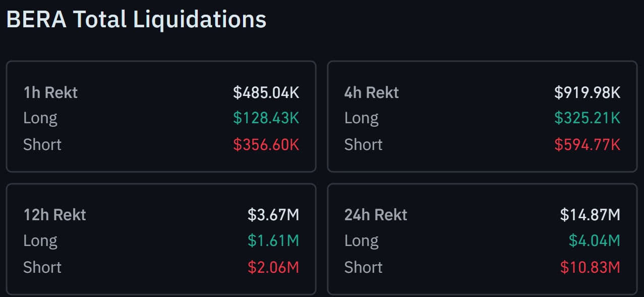Click the BERA Total Liquidations heading
The height and width of the screenshot is (297, 644).
(136, 20)
